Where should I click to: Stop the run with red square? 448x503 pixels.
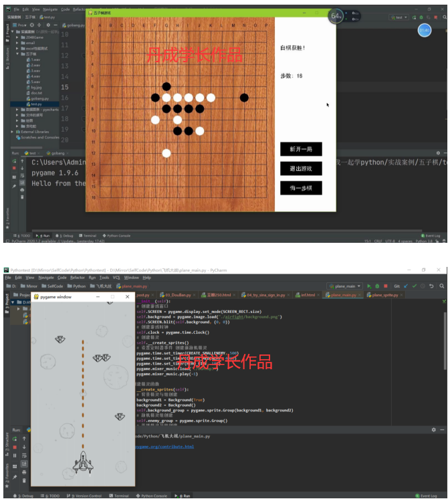pyautogui.click(x=15, y=447)
